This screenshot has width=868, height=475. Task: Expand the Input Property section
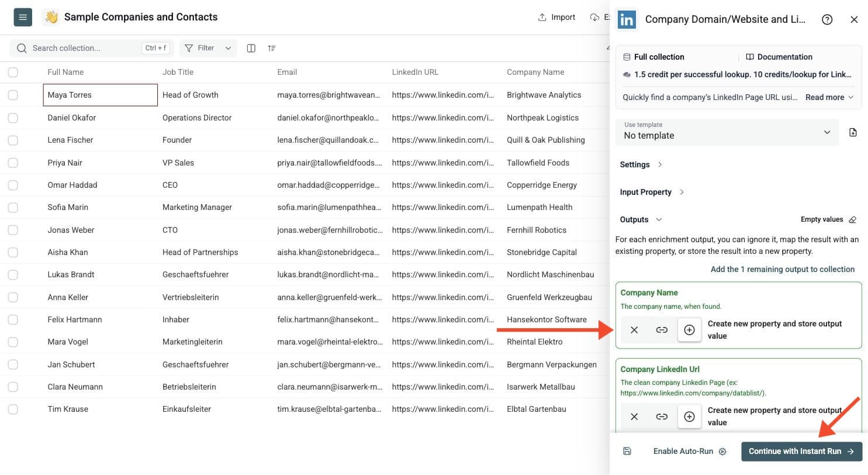[x=652, y=192]
